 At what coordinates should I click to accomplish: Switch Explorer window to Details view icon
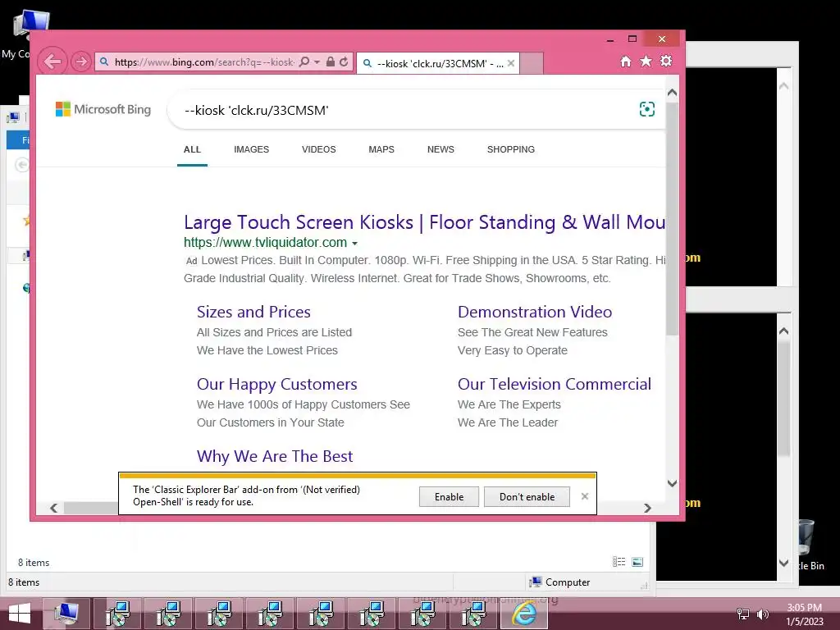click(619, 561)
